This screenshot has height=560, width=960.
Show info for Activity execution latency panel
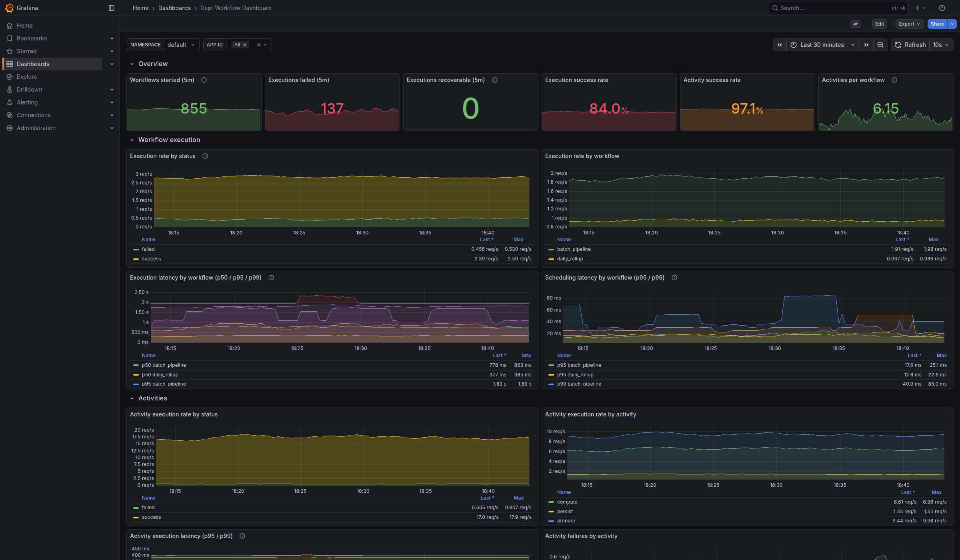242,536
